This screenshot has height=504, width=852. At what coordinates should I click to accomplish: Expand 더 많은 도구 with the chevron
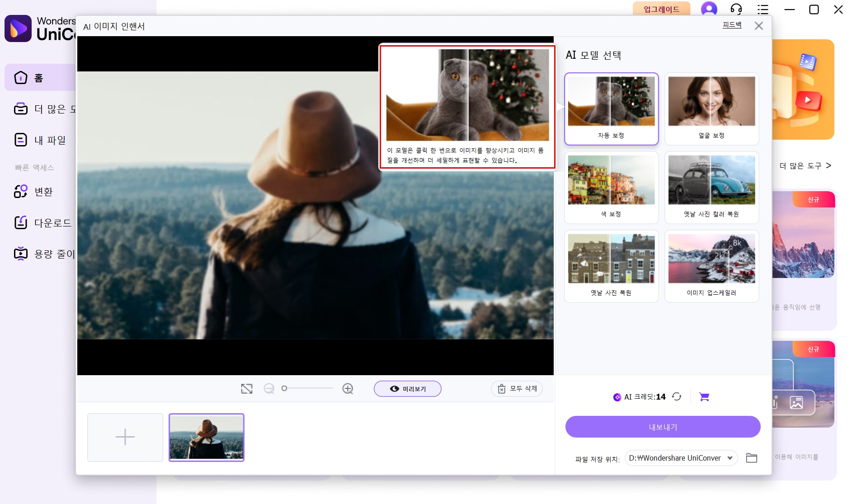click(829, 166)
